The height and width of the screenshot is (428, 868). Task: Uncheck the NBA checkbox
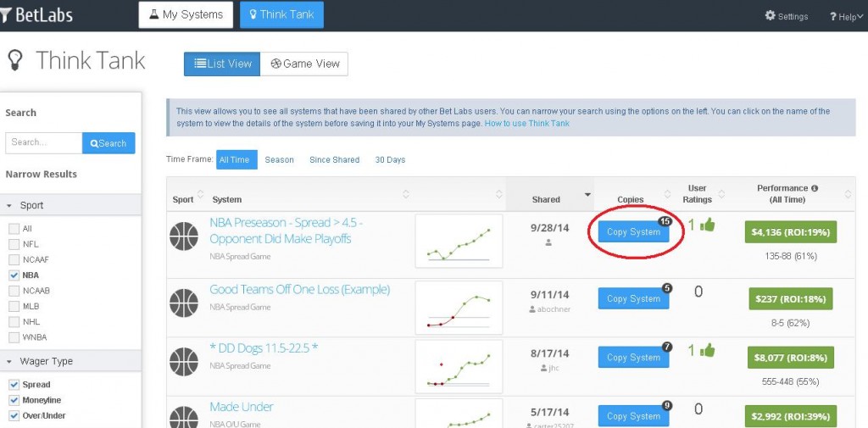(x=14, y=275)
